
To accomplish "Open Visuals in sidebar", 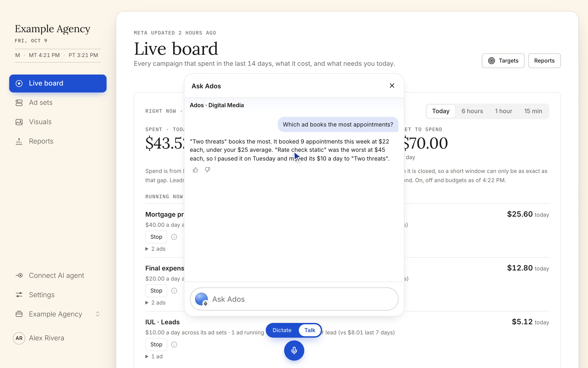I will click(x=58, y=122).
